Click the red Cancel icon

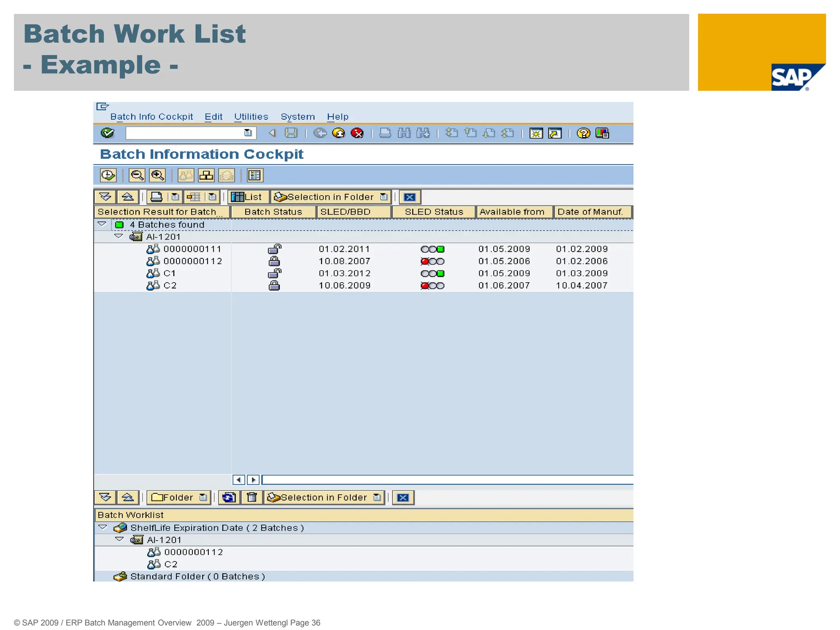[x=357, y=133]
